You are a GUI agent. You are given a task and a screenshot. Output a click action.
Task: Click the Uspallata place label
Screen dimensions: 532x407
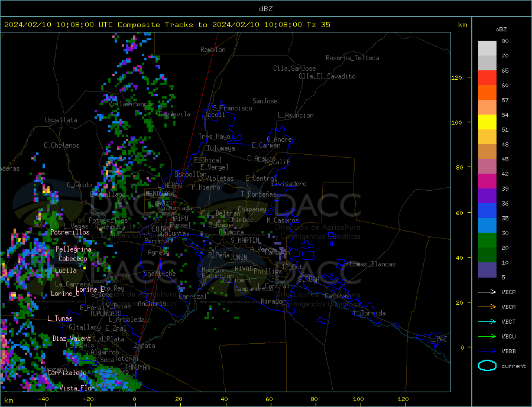coord(61,120)
